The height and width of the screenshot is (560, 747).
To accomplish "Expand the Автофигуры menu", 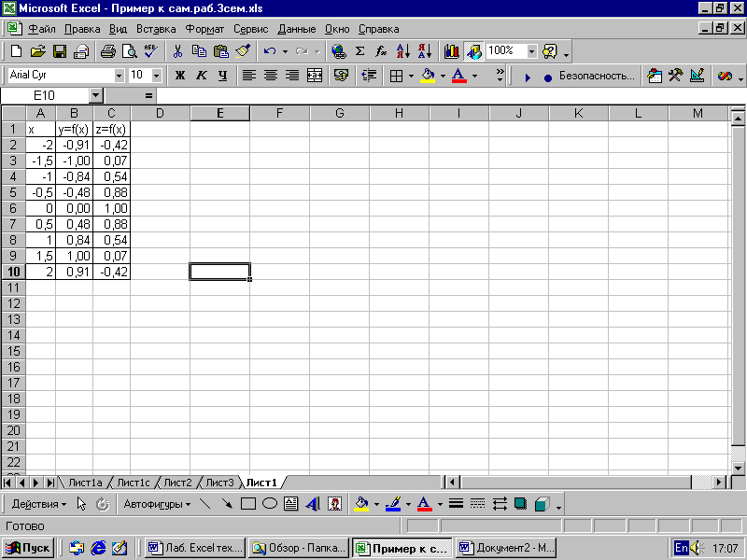I will (157, 504).
